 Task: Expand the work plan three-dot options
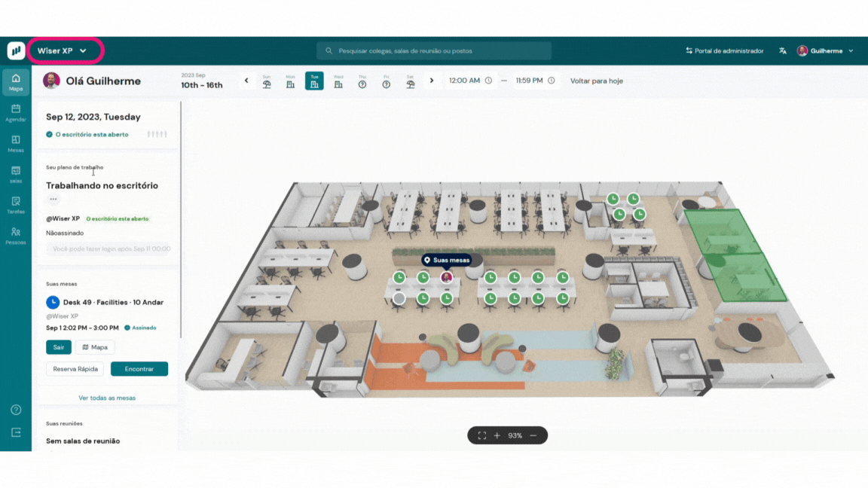click(53, 200)
